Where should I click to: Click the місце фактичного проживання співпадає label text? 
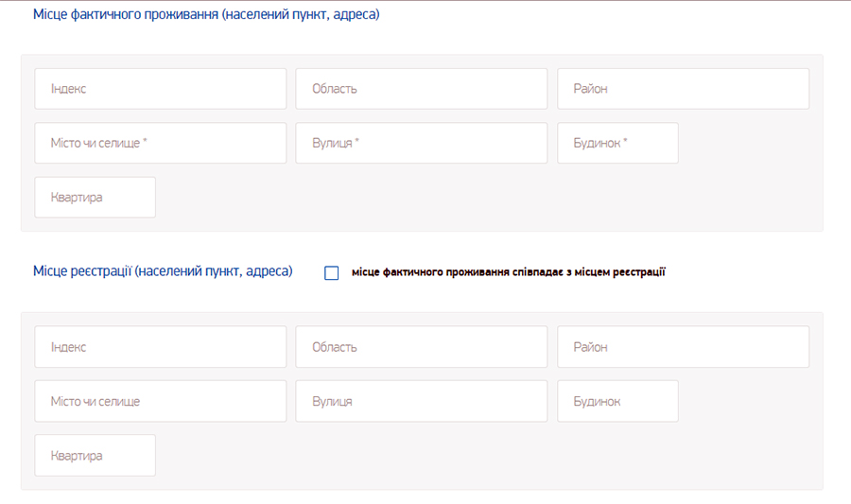[508, 271]
